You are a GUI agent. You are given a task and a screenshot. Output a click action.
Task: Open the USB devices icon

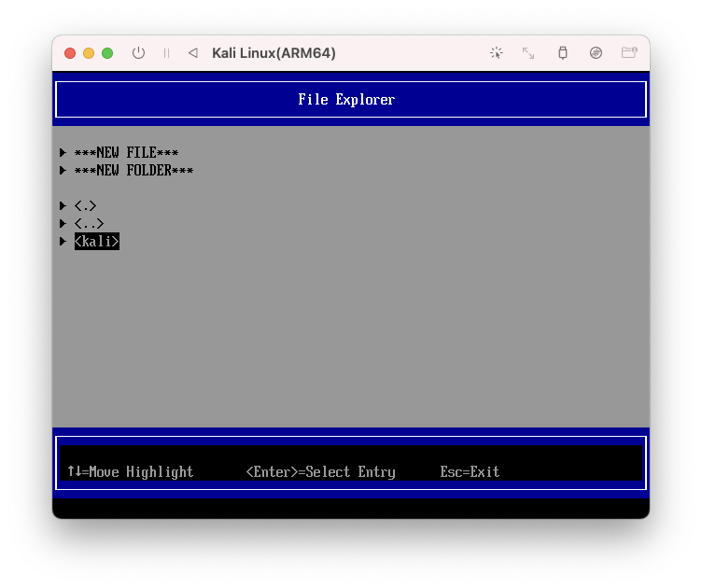pyautogui.click(x=563, y=53)
